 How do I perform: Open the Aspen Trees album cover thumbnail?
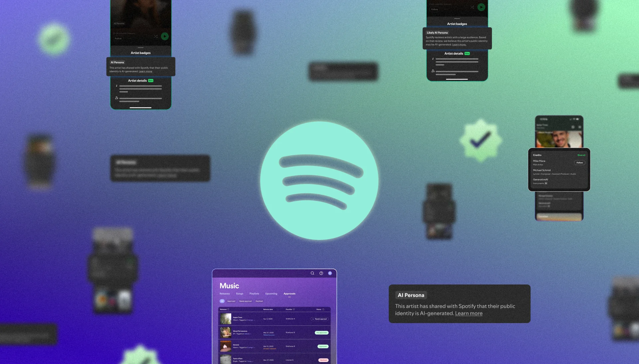pyautogui.click(x=225, y=319)
